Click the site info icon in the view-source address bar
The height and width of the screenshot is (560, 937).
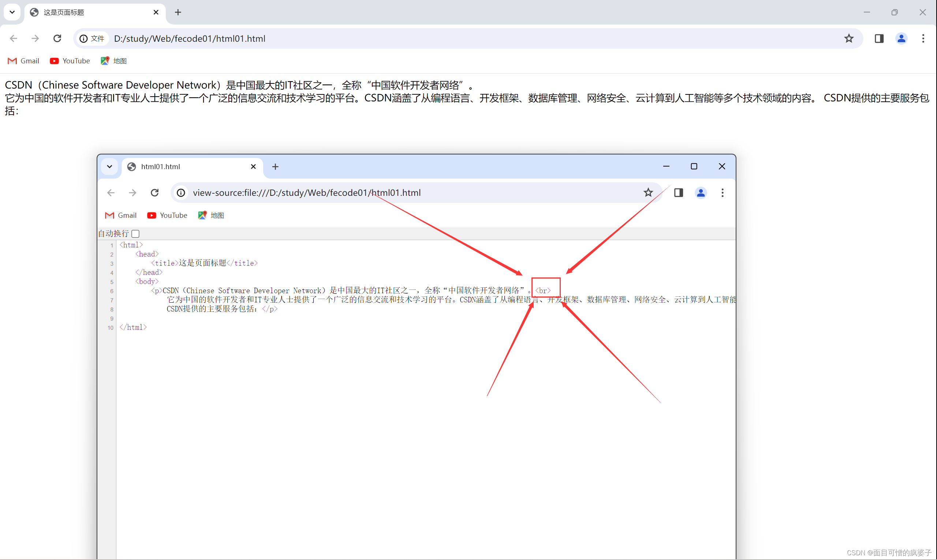pyautogui.click(x=181, y=193)
